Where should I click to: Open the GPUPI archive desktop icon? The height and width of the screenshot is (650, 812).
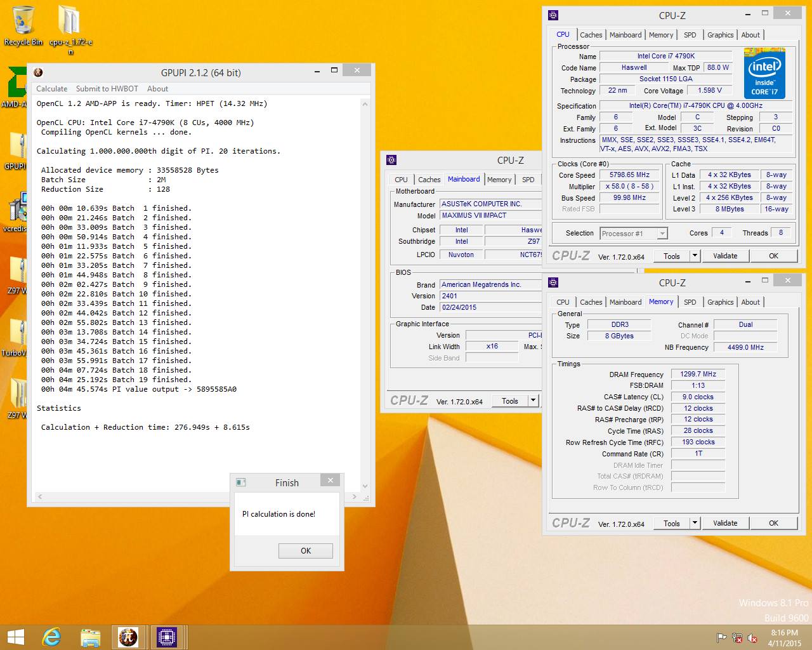tap(16, 151)
